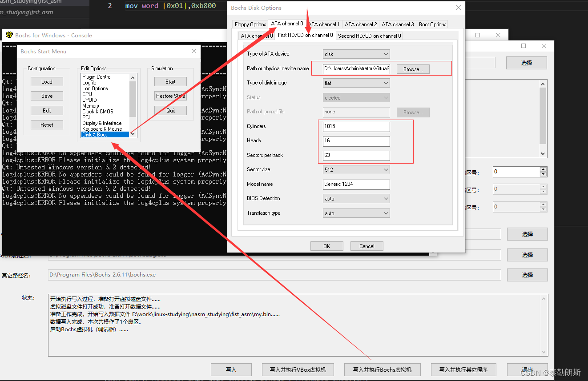Switch to ATA channel 3 tab
Viewport: 588px width, 381px height.
(x=398, y=24)
